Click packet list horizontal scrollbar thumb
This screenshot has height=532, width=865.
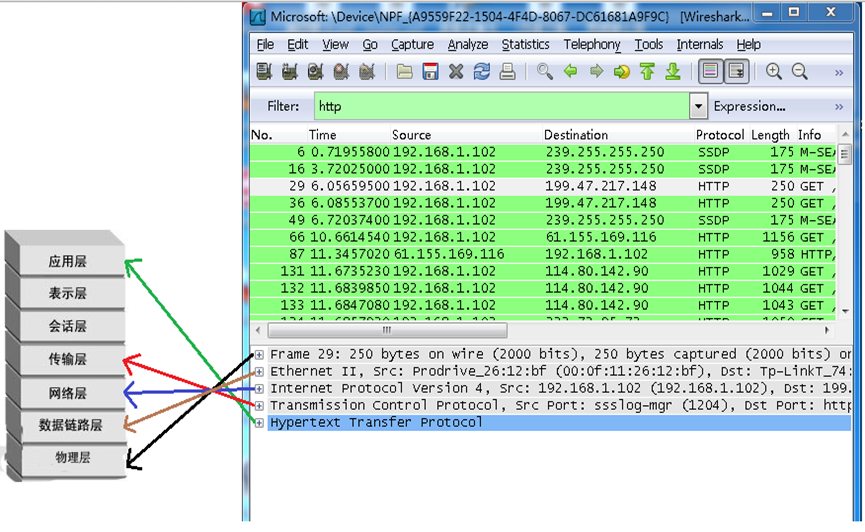[387, 330]
